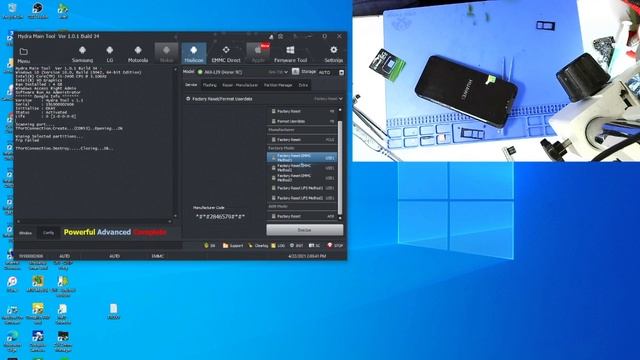Click the EMMC status bar entry

point(158,256)
